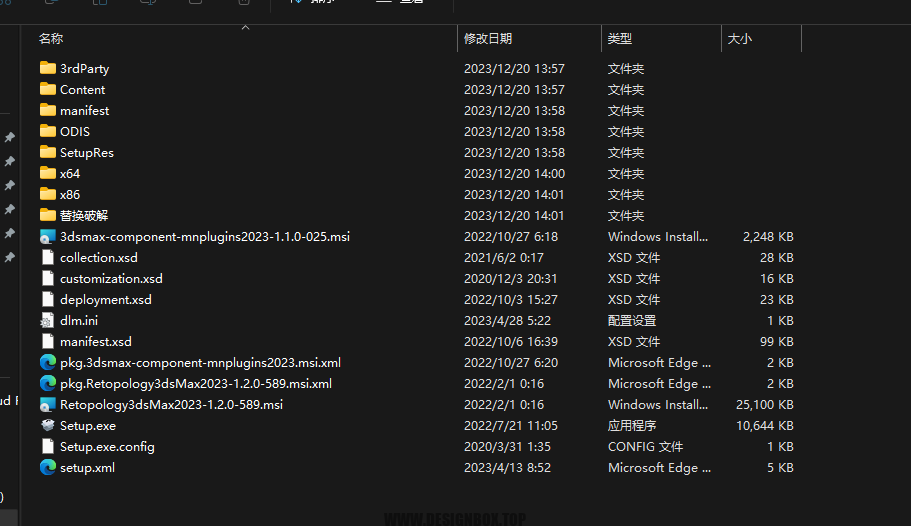This screenshot has height=526, width=911.
Task: Select the folder name 3rdParty
Action: (84, 69)
